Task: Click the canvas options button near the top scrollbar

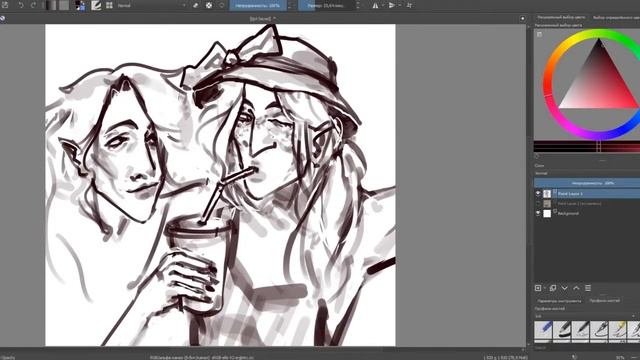Action: pyautogui.click(x=522, y=18)
